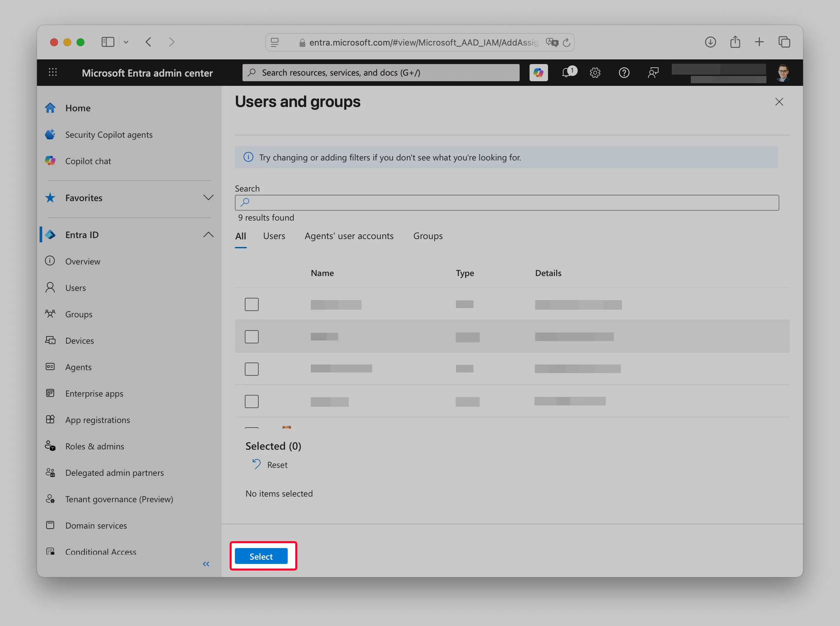Viewport: 840px width, 626px height.
Task: Open Devices in the sidebar
Action: point(80,340)
